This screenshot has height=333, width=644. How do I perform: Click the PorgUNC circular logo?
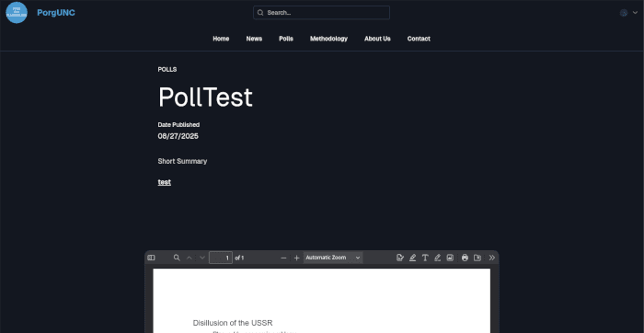[17, 12]
